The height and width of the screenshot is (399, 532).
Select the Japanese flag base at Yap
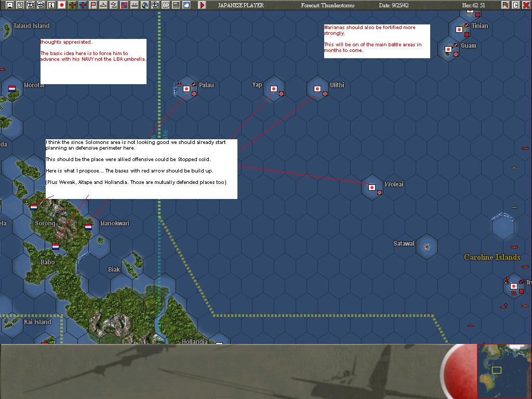pyautogui.click(x=274, y=89)
